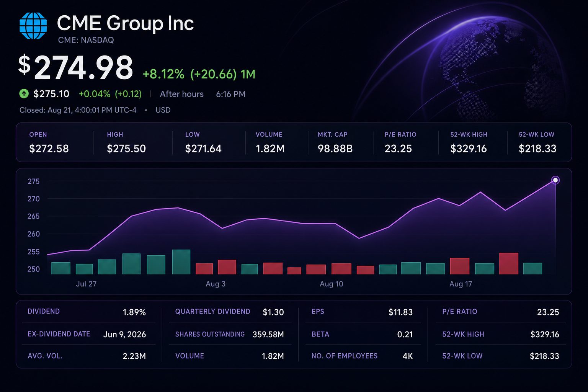This screenshot has height=392, width=588.
Task: Click the USD currency label
Action: pyautogui.click(x=163, y=110)
